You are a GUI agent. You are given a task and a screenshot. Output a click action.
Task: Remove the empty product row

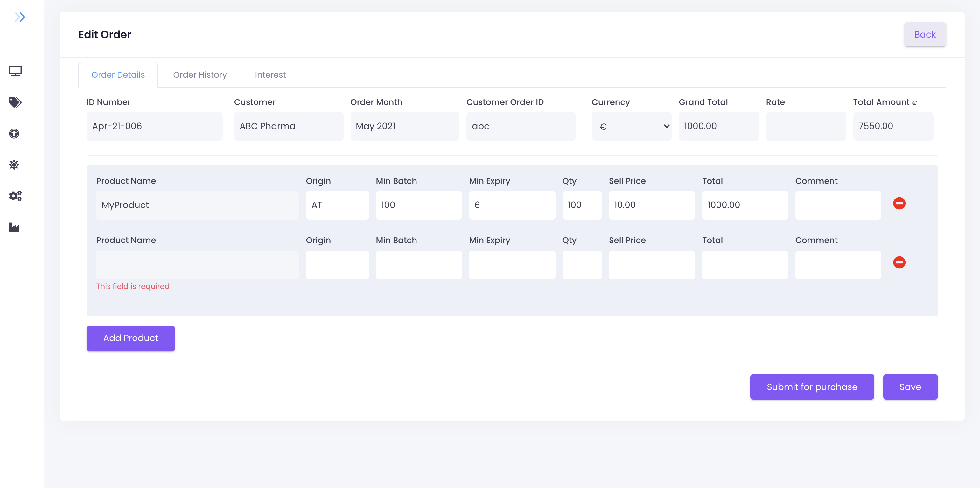point(899,262)
